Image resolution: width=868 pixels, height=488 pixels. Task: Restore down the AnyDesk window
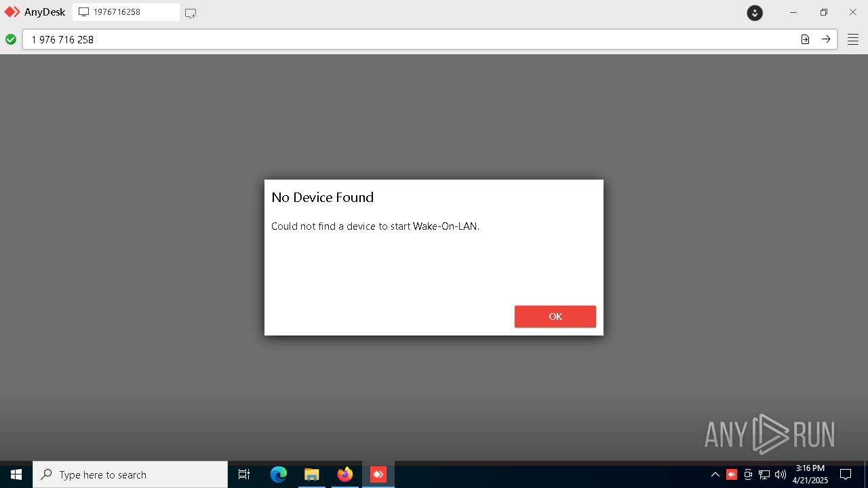823,12
